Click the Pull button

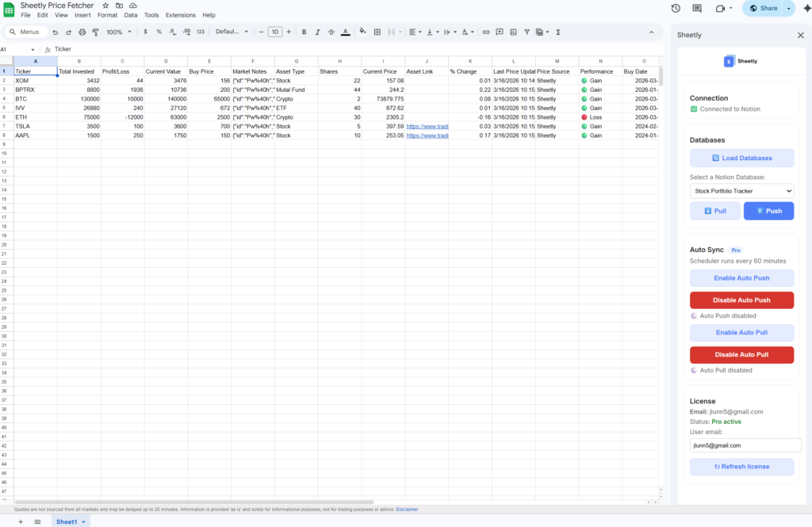tap(714, 211)
